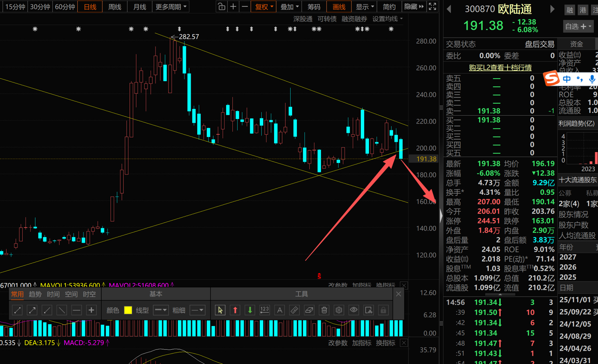Select the 123 numbering tool
Viewport: 598px width, 364px height.
(265, 310)
